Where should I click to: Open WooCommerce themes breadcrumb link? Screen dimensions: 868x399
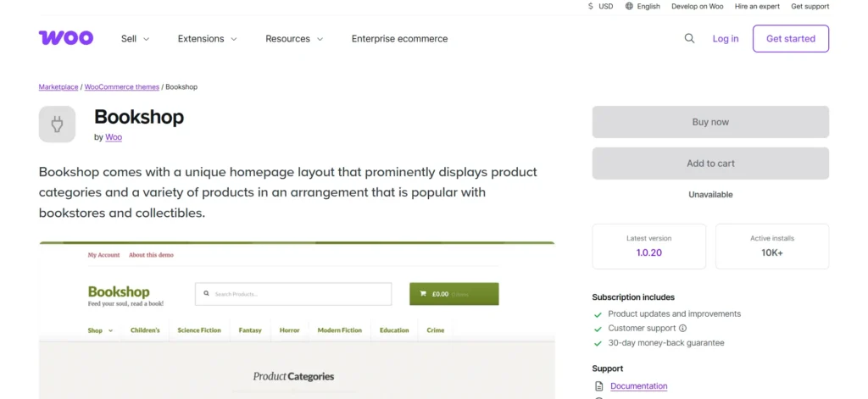tap(121, 87)
